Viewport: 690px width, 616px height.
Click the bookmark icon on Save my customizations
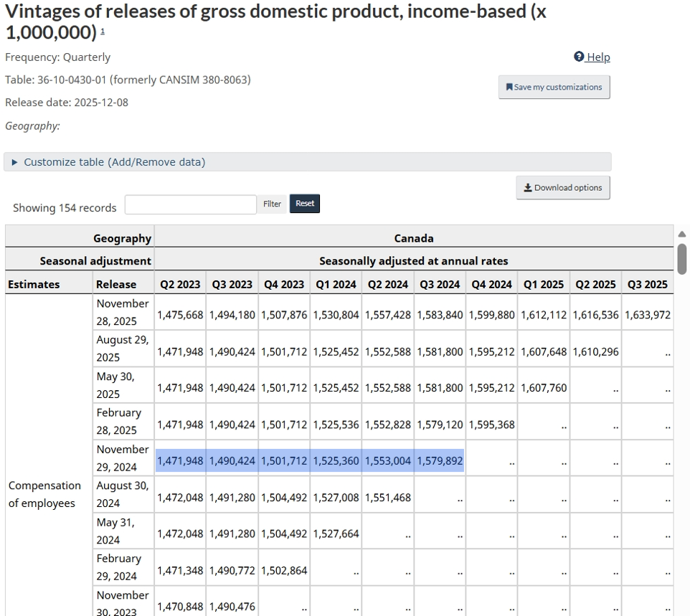pos(509,87)
